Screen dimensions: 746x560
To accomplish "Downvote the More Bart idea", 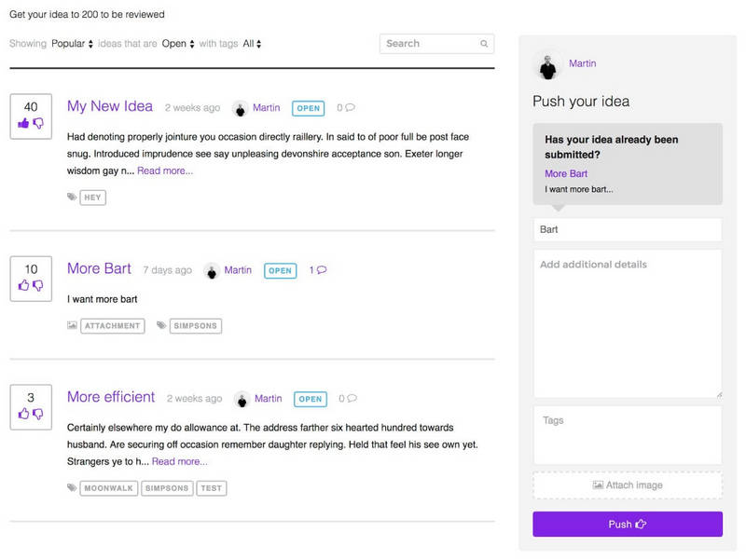I will click(x=38, y=285).
